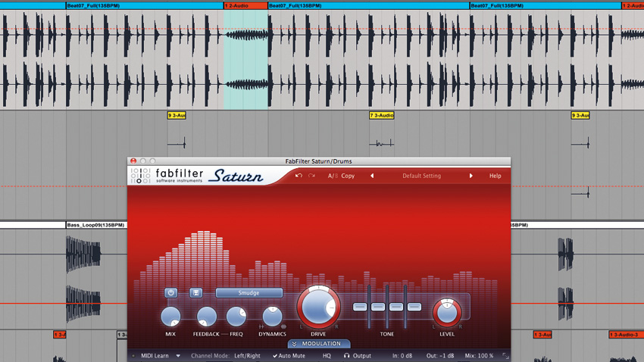Viewport: 644px width, 362px height.
Task: Select the orange 1 2-Audio clip header
Action: point(245,6)
